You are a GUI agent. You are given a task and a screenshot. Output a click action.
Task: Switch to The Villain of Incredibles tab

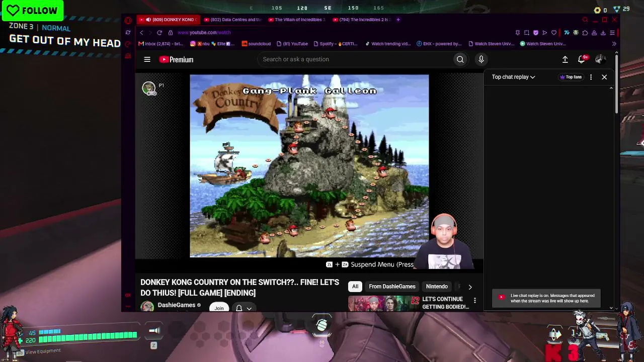(x=297, y=20)
